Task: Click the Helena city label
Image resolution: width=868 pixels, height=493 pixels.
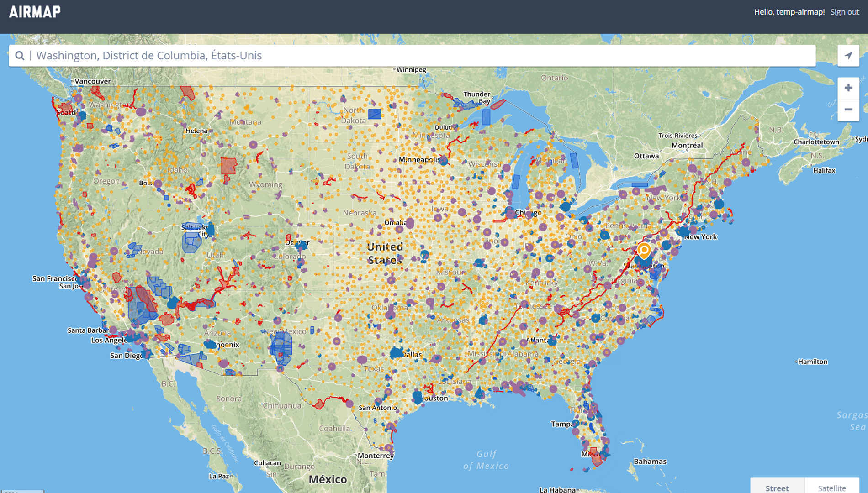Action: (196, 131)
